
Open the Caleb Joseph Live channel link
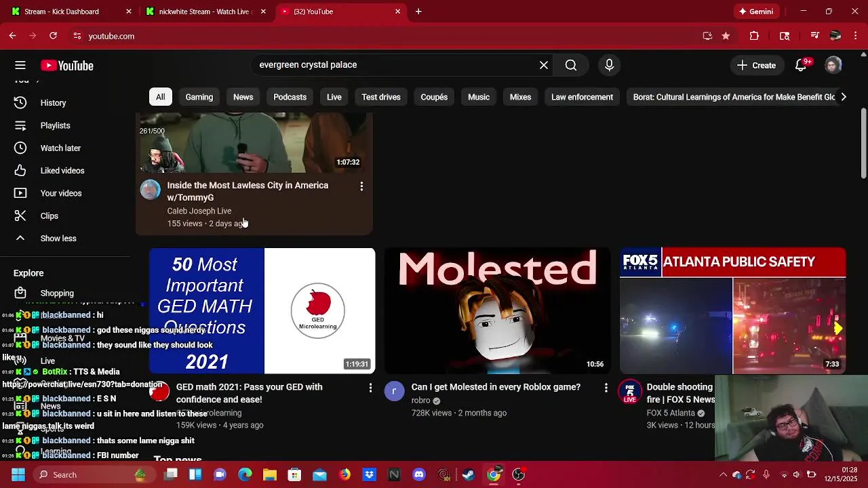[199, 211]
